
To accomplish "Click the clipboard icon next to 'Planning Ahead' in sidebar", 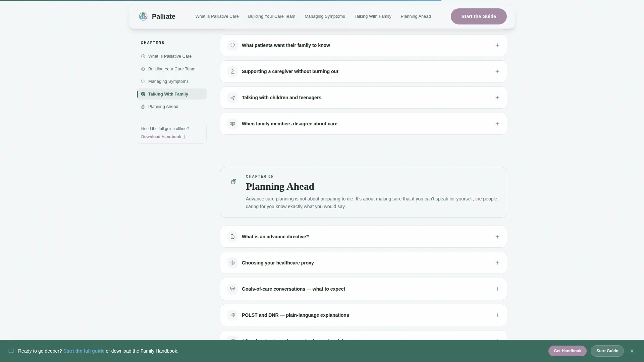I will coord(143,107).
